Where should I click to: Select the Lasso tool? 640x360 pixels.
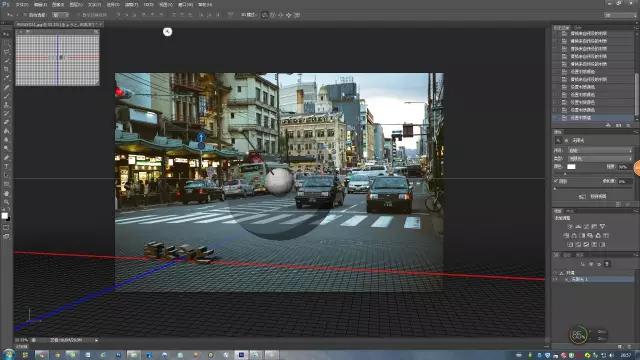pyautogui.click(x=6, y=51)
